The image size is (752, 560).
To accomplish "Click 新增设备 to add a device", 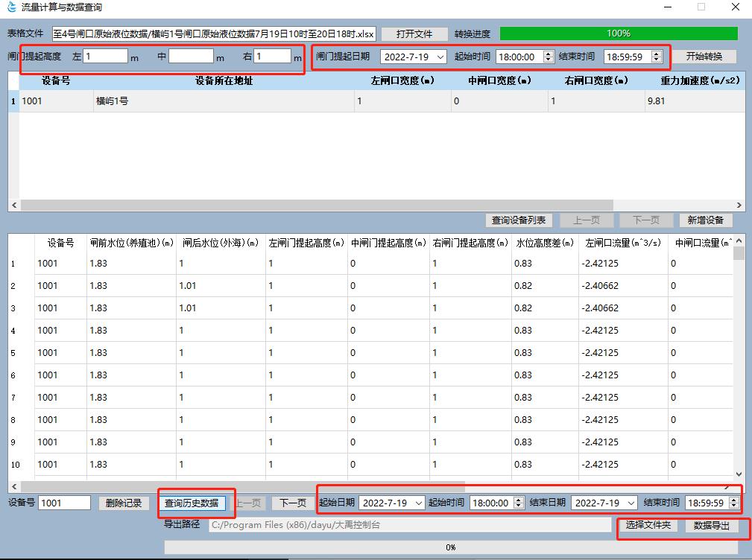I will click(x=705, y=220).
